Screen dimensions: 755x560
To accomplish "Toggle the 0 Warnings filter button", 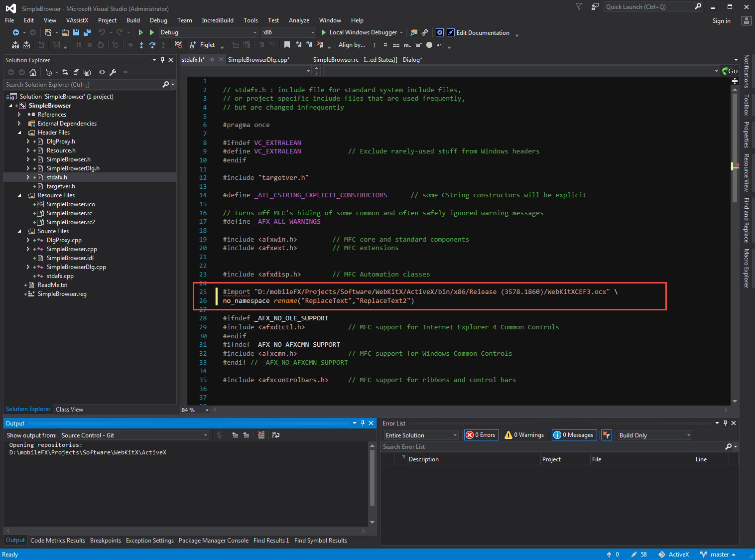I will pyautogui.click(x=524, y=435).
